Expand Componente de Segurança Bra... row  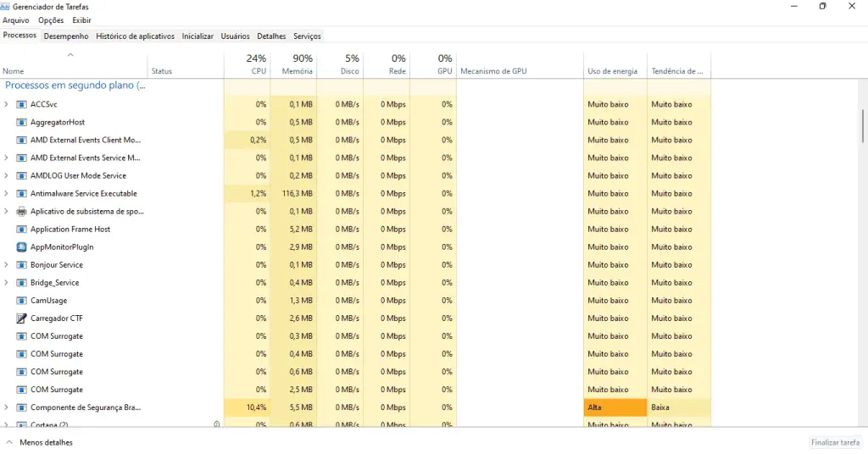click(6, 407)
